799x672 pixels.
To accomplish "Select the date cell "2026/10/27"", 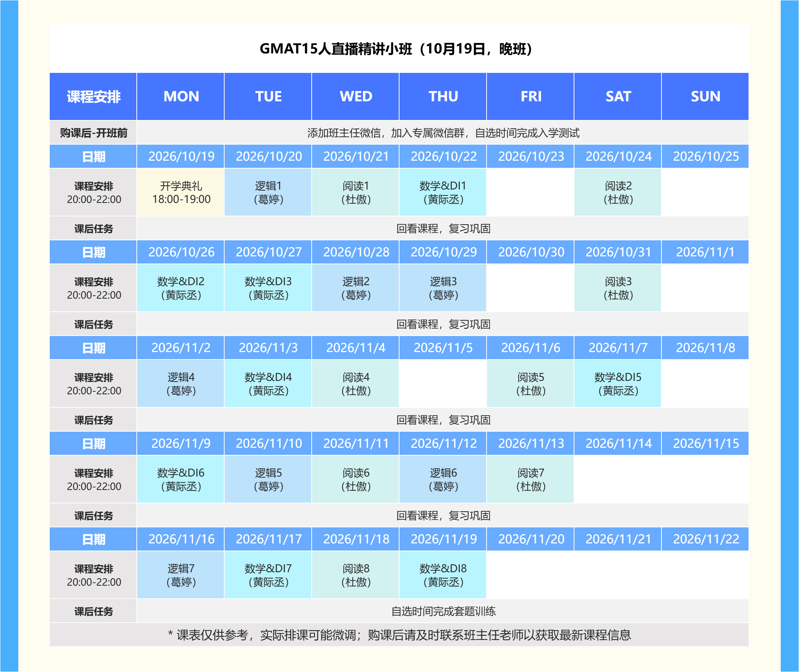I will pyautogui.click(x=268, y=252).
